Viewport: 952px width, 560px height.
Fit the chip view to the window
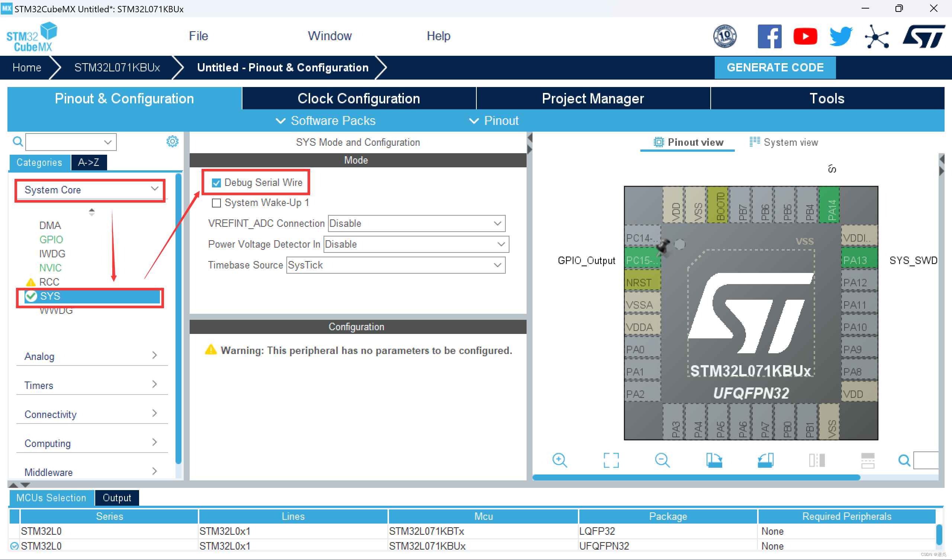pos(611,460)
